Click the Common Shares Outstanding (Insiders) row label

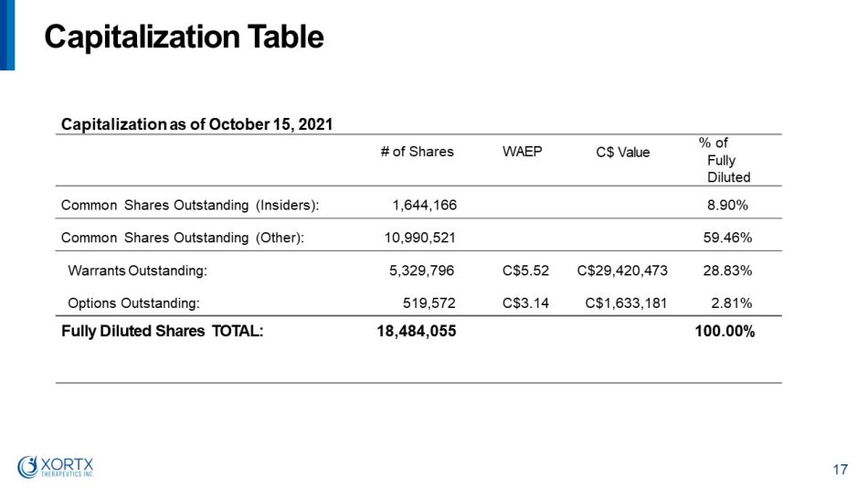tap(189, 206)
